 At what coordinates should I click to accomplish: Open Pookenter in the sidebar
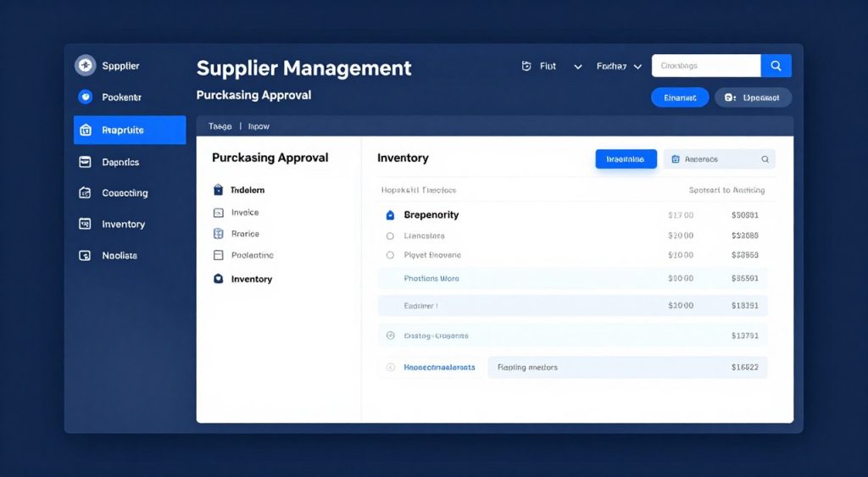(122, 97)
